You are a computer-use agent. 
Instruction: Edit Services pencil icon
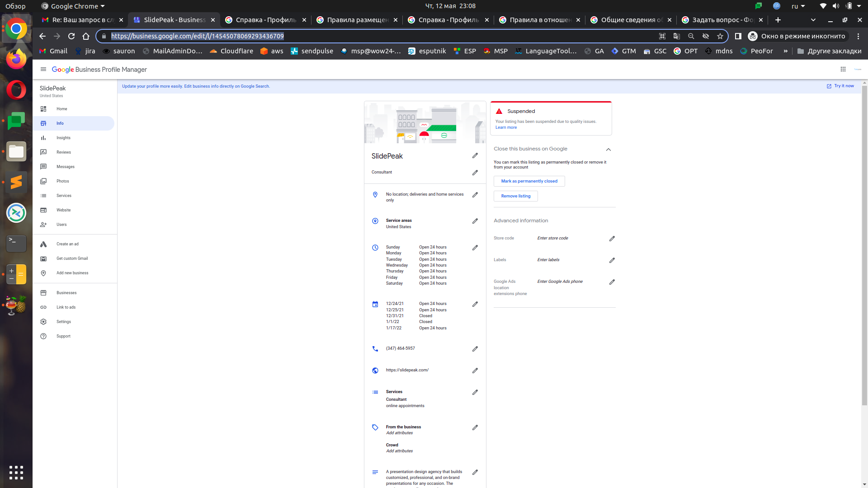475,392
